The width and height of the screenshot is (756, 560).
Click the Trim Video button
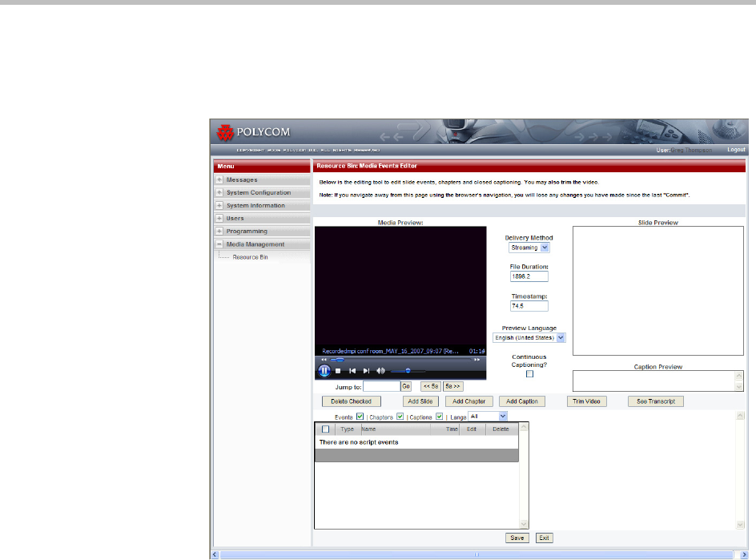click(586, 401)
